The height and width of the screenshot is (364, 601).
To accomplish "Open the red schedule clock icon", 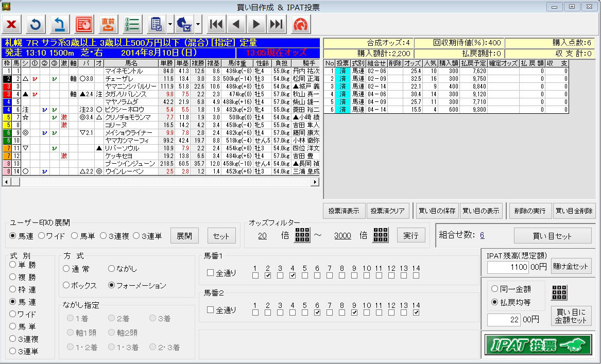I will click(84, 25).
